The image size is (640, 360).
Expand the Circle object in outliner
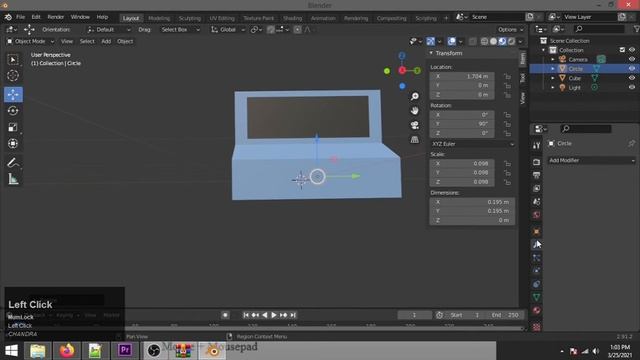coord(553,69)
